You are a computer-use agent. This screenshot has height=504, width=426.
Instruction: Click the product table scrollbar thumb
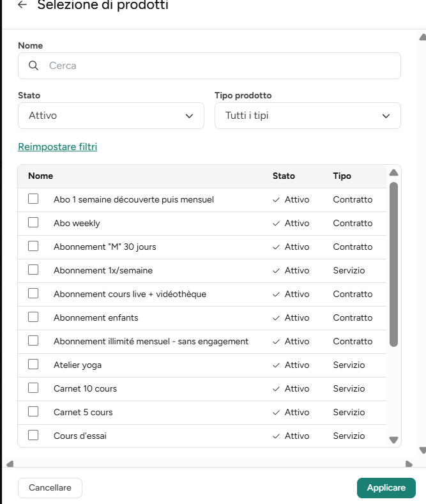[x=393, y=264]
